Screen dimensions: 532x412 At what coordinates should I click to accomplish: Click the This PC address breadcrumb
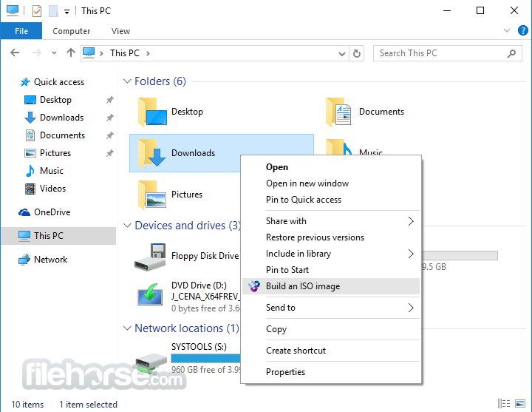(125, 53)
